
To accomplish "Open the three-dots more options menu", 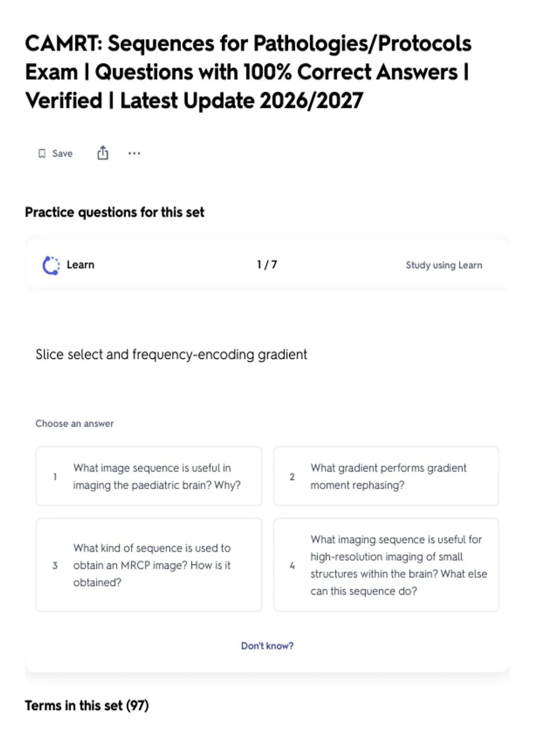I will (134, 153).
